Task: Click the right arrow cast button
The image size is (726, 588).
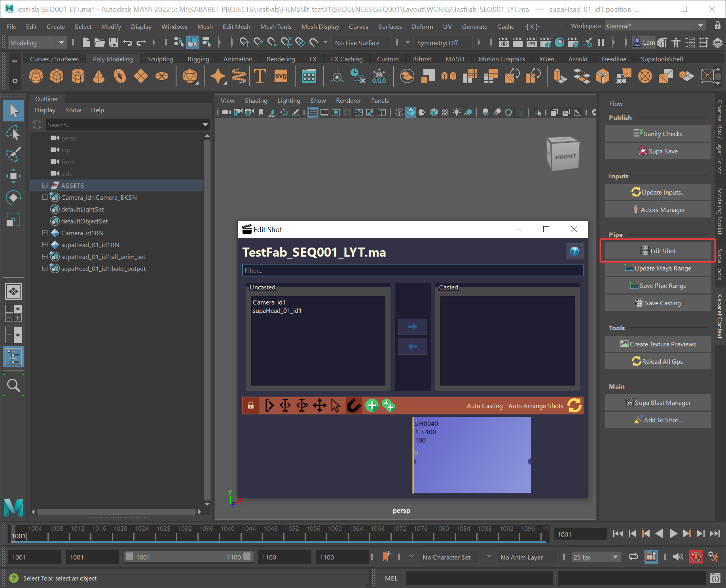Action: (x=413, y=327)
